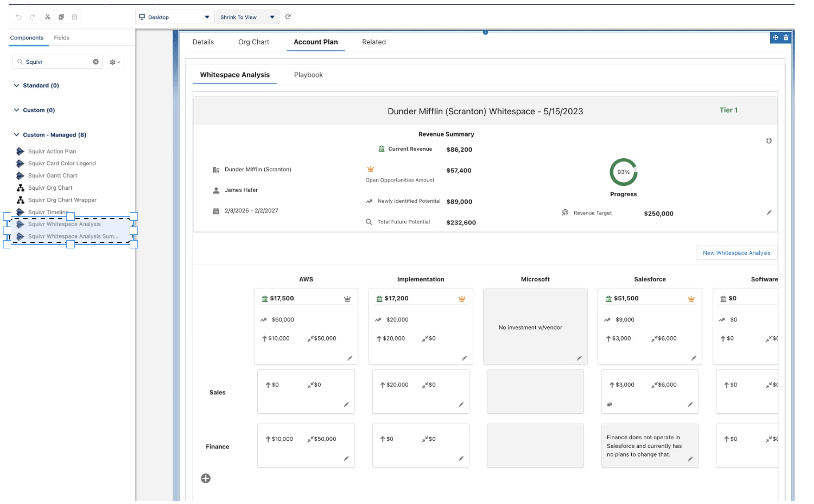Open the Playbook sub-tab
814x504 pixels.
(308, 75)
